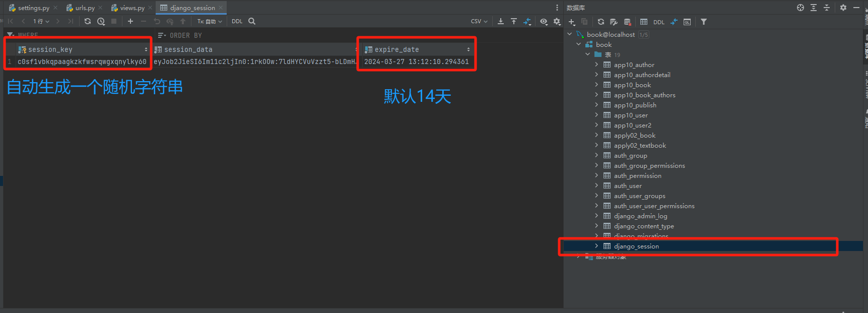868x313 pixels.
Task: Open Database panel settings gear
Action: pos(843,8)
